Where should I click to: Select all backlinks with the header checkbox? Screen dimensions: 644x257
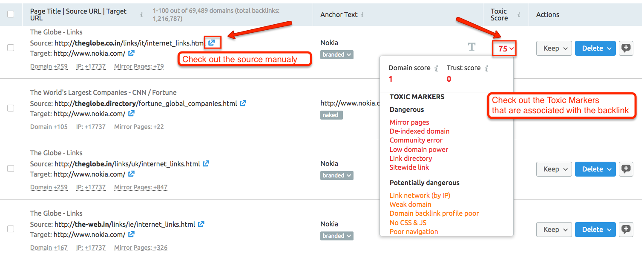tap(11, 13)
